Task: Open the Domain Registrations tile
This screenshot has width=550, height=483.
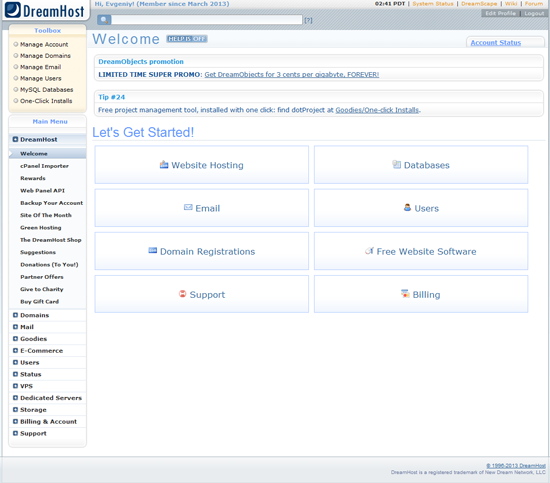Action: coord(201,251)
